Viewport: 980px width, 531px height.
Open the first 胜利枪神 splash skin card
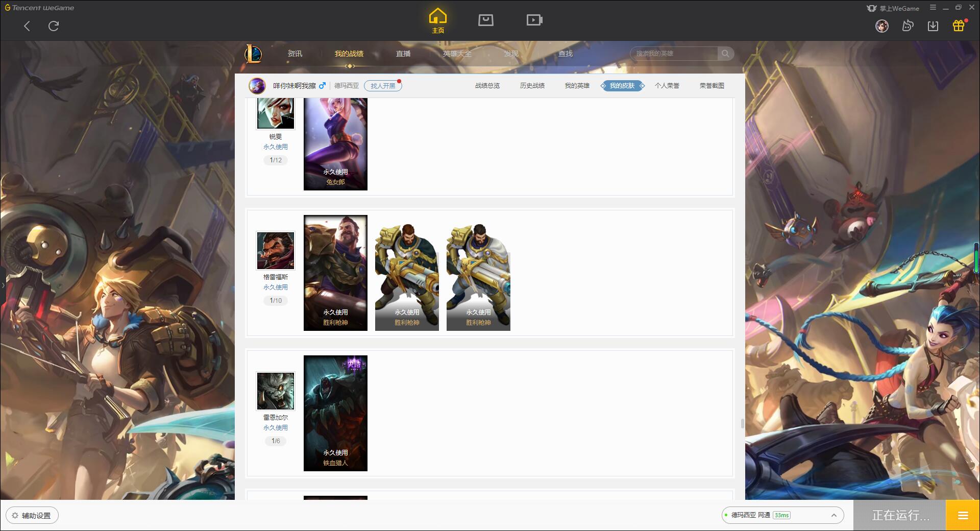pos(335,273)
